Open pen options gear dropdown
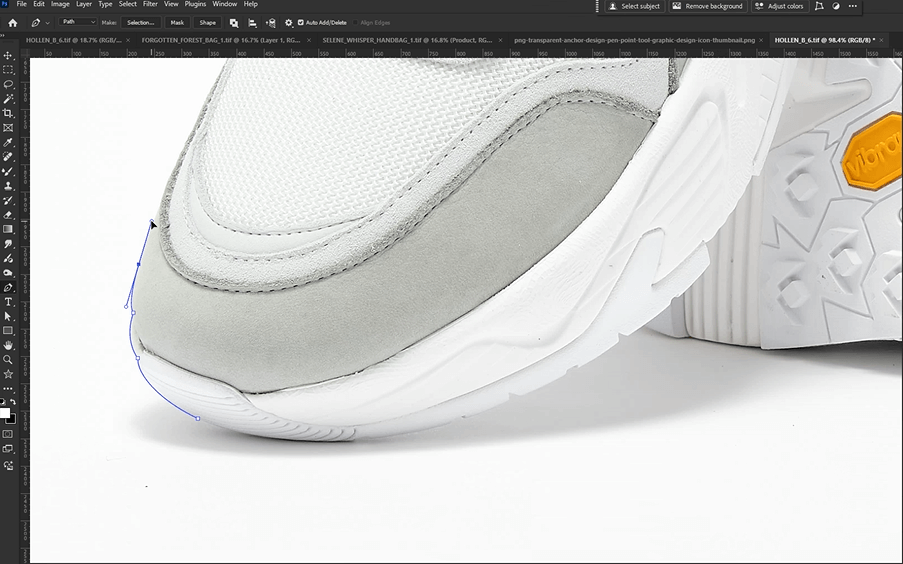This screenshot has height=564, width=903. pos(289,22)
